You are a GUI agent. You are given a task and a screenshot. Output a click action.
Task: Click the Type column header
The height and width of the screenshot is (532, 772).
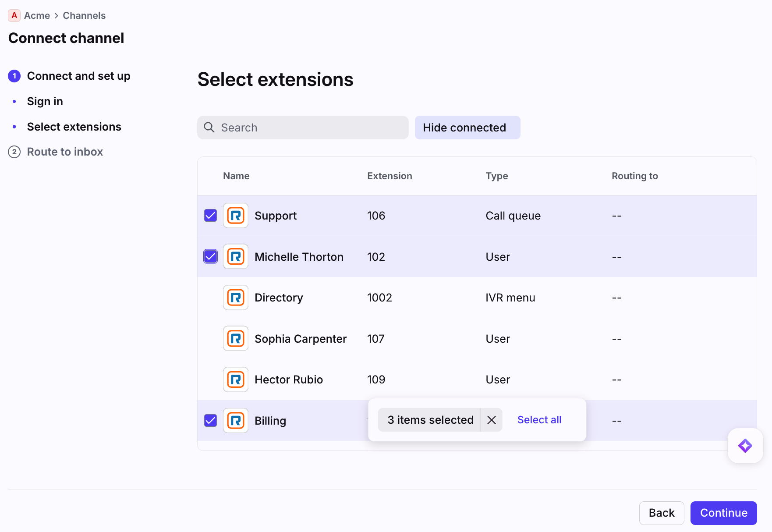[x=497, y=176]
